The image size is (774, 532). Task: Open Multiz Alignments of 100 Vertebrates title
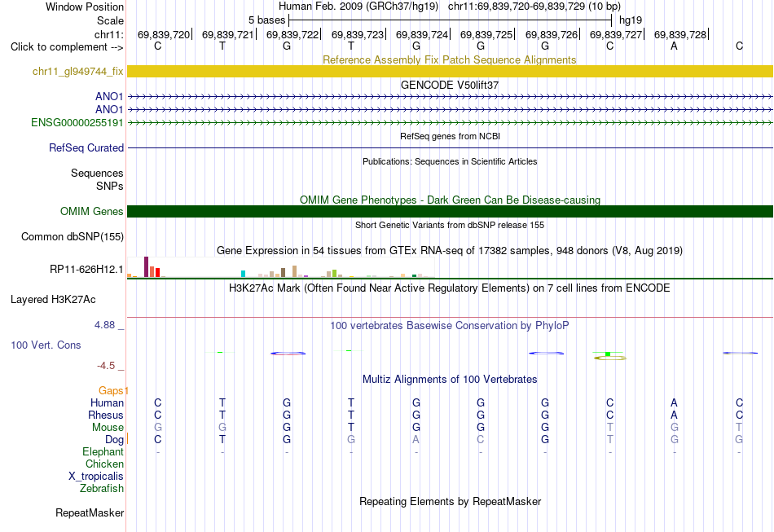click(450, 380)
